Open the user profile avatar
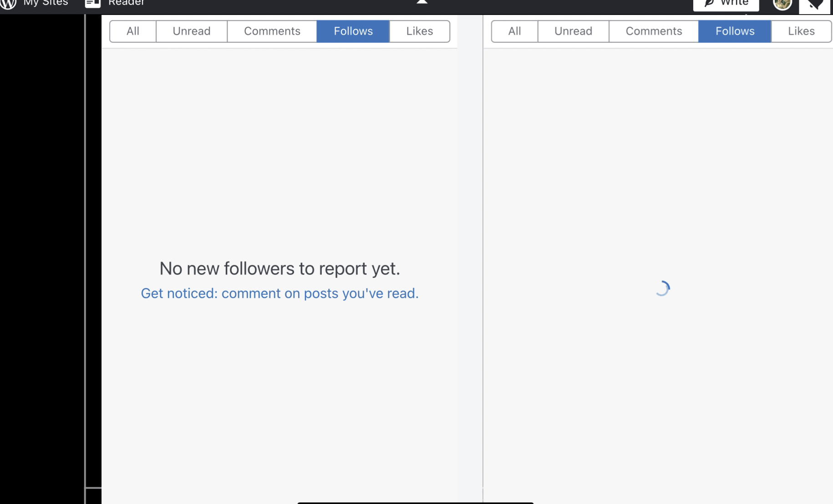833x504 pixels. 782,4
